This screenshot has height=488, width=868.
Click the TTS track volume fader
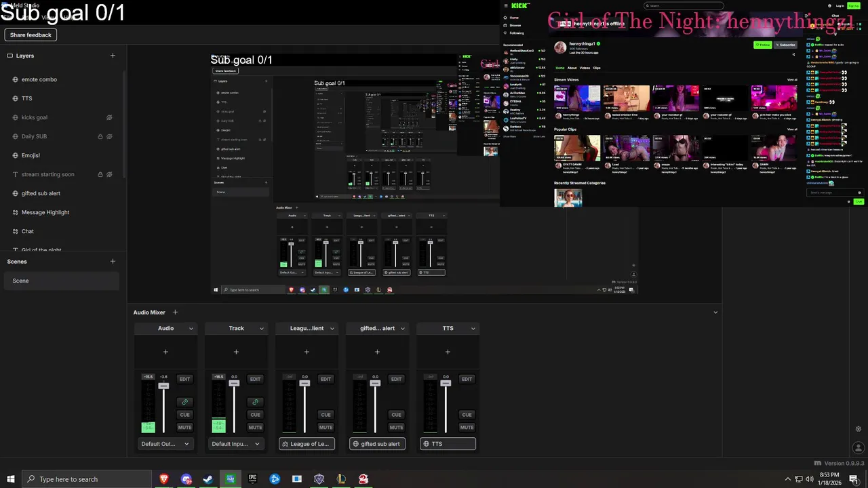[x=446, y=384]
